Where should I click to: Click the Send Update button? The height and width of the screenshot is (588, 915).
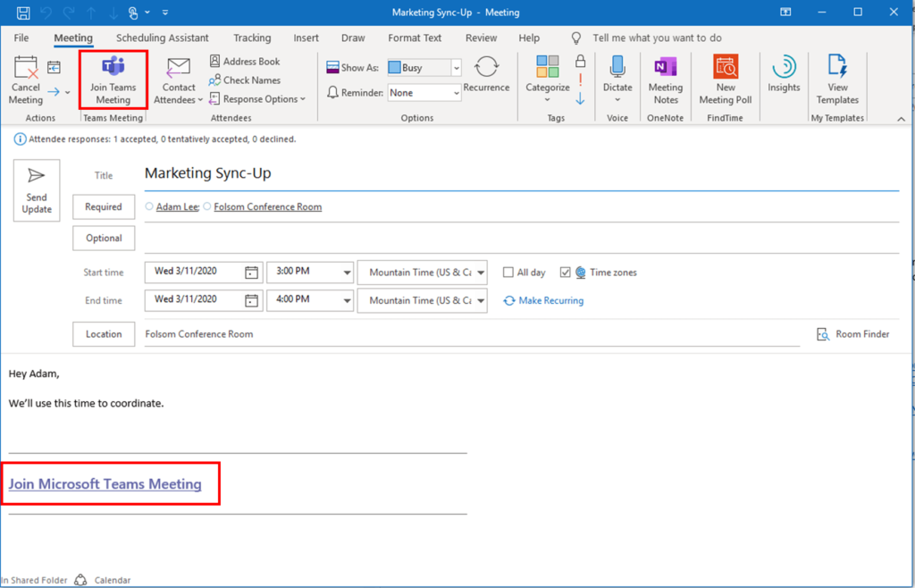click(x=37, y=190)
